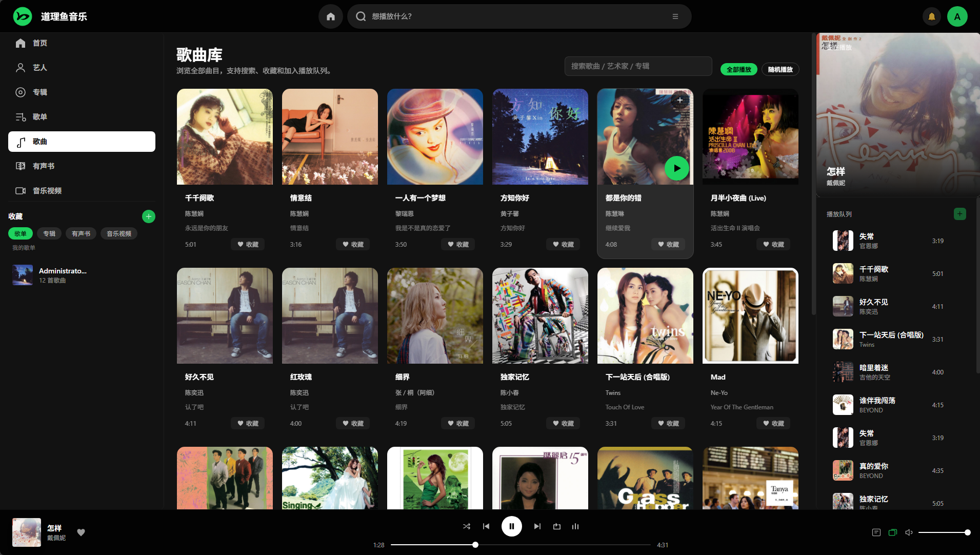Open the lyrics panel icon
Screen dimensions: 980x555
click(876, 532)
